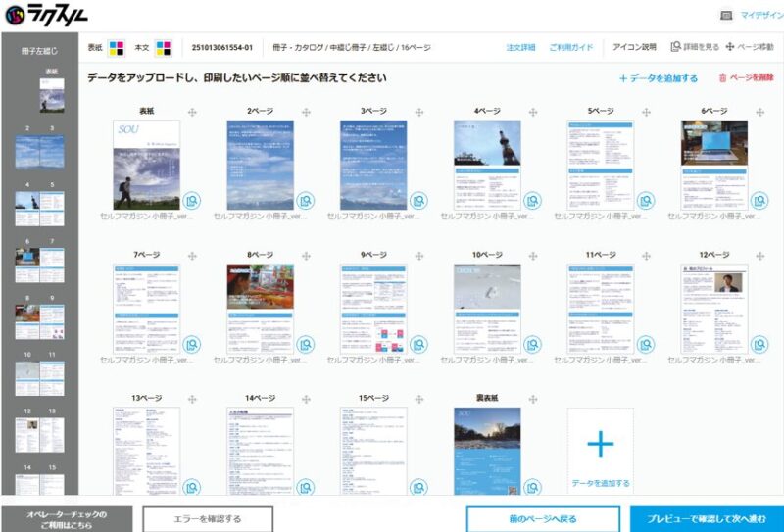Click the large plus tile to add data
Screen dimensions: 784x532
(x=600, y=444)
